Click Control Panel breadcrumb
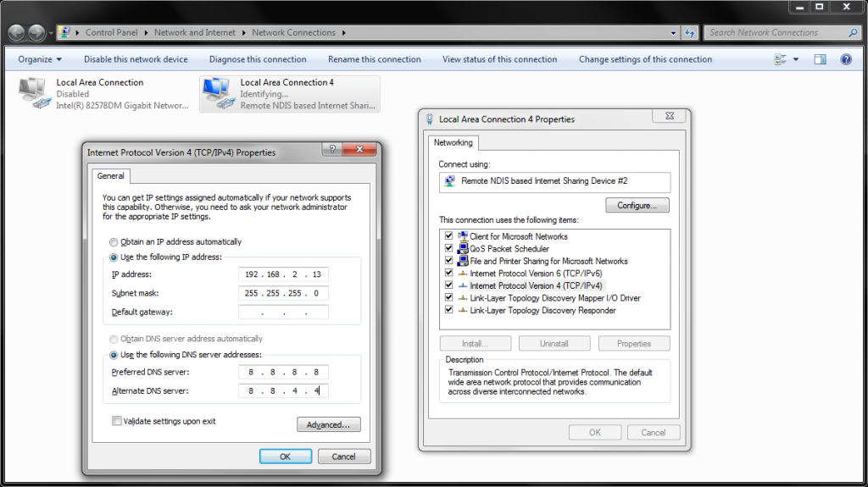 [x=111, y=33]
